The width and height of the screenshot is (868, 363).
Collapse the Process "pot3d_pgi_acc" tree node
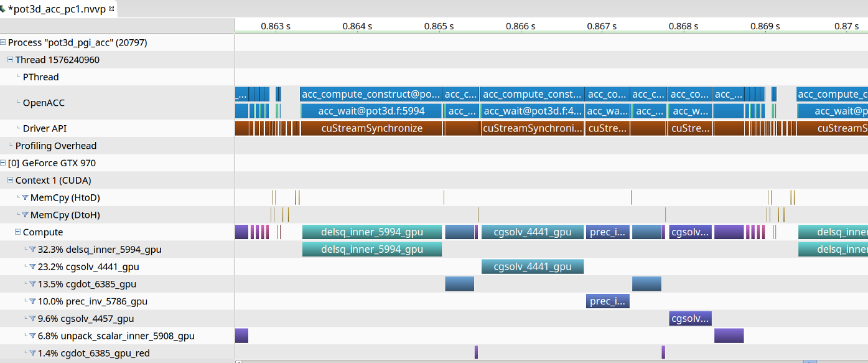coord(3,43)
